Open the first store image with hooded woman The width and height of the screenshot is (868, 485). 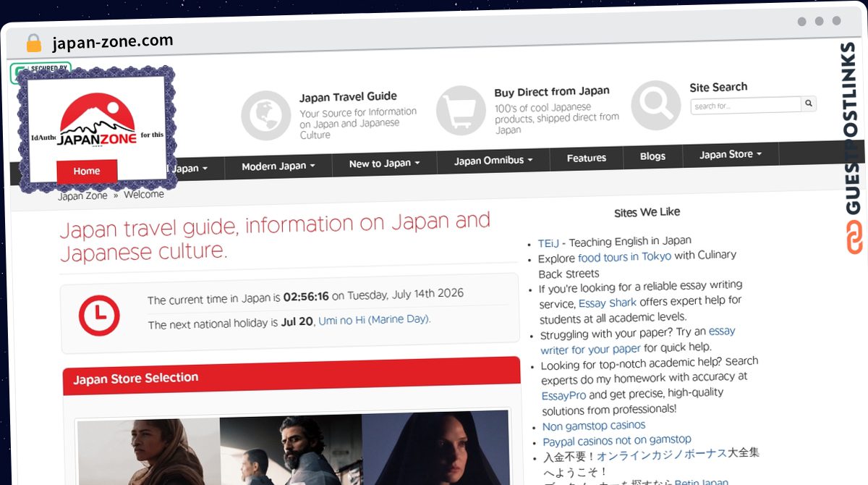(x=148, y=450)
